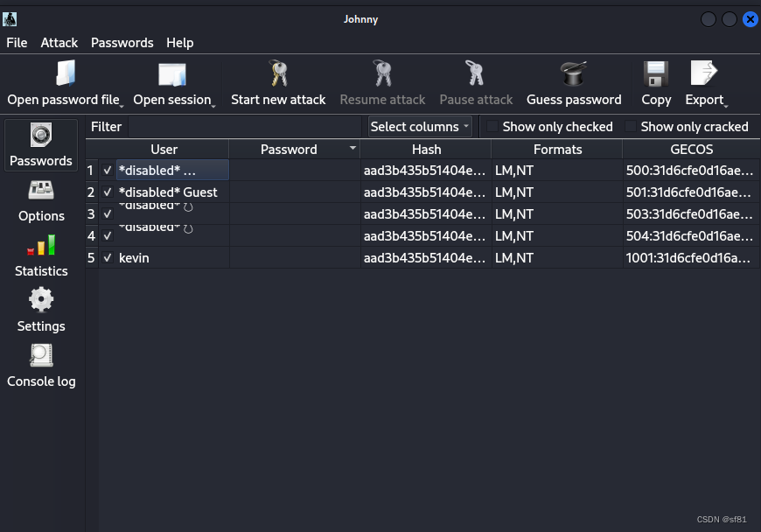Select the *disabled* Guest user cell
761x532 pixels.
pos(173,192)
